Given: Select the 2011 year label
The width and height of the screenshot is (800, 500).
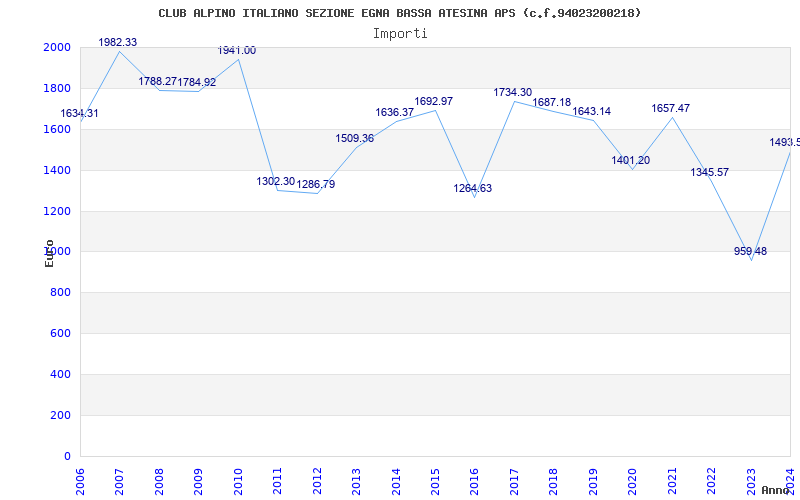Looking at the screenshot, I should point(278,481).
